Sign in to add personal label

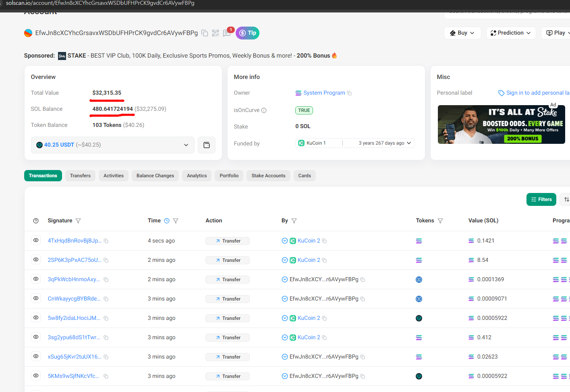click(x=534, y=93)
